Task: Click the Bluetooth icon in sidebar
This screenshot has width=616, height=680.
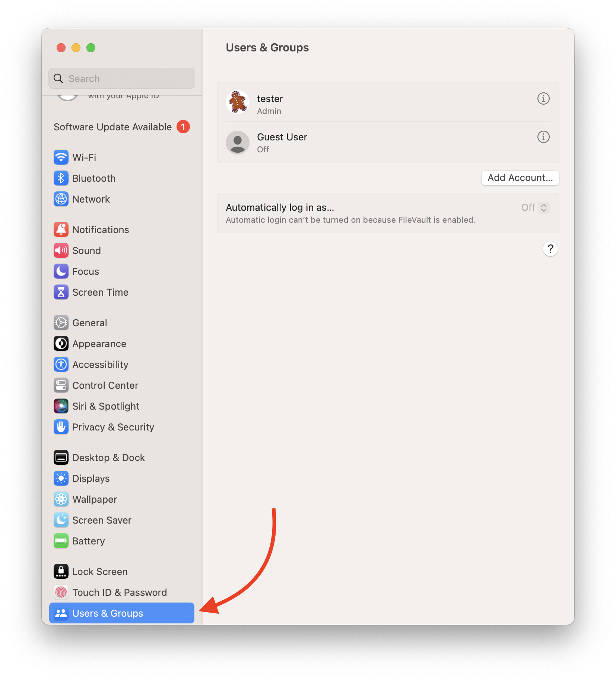Action: click(x=61, y=178)
